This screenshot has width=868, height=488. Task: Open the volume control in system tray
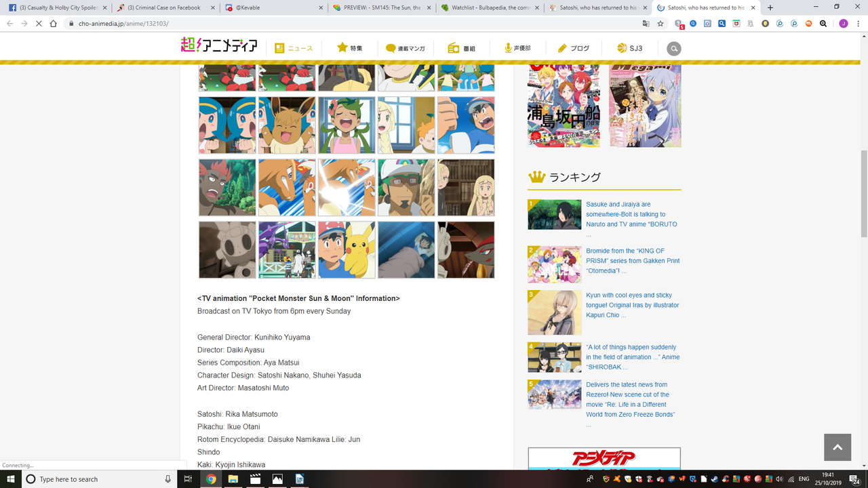pos(778,479)
